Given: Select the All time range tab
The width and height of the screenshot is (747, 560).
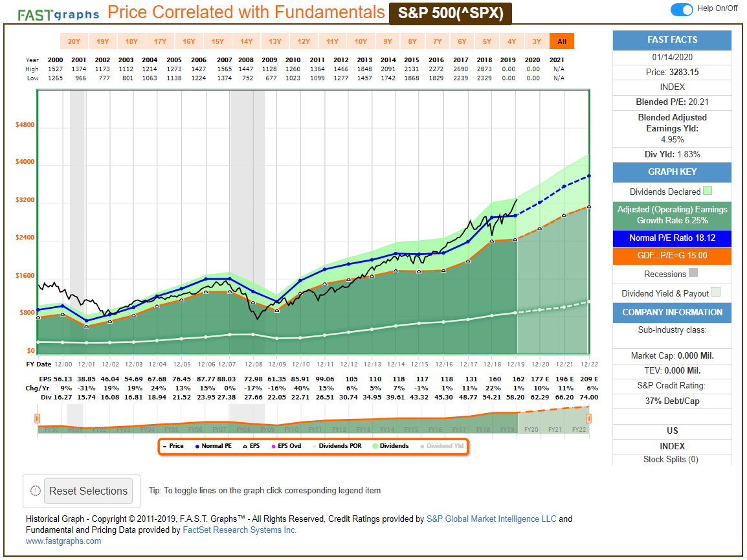Looking at the screenshot, I should 562,41.
